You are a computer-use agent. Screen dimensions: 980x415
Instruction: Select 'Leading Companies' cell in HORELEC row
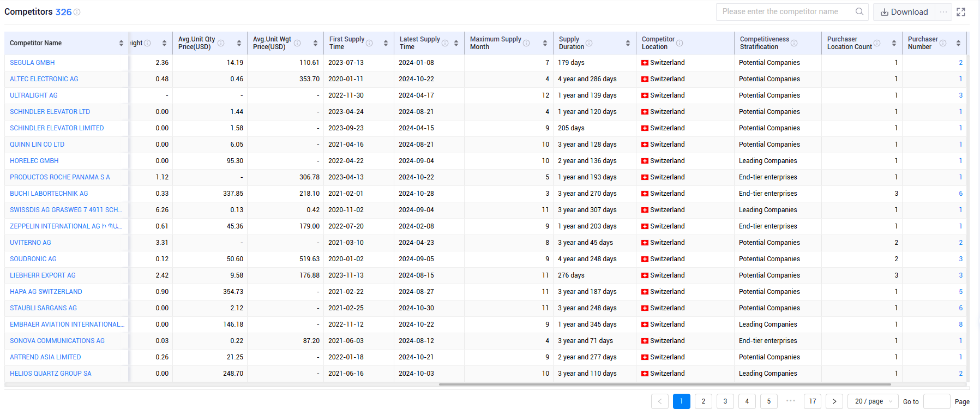click(768, 161)
